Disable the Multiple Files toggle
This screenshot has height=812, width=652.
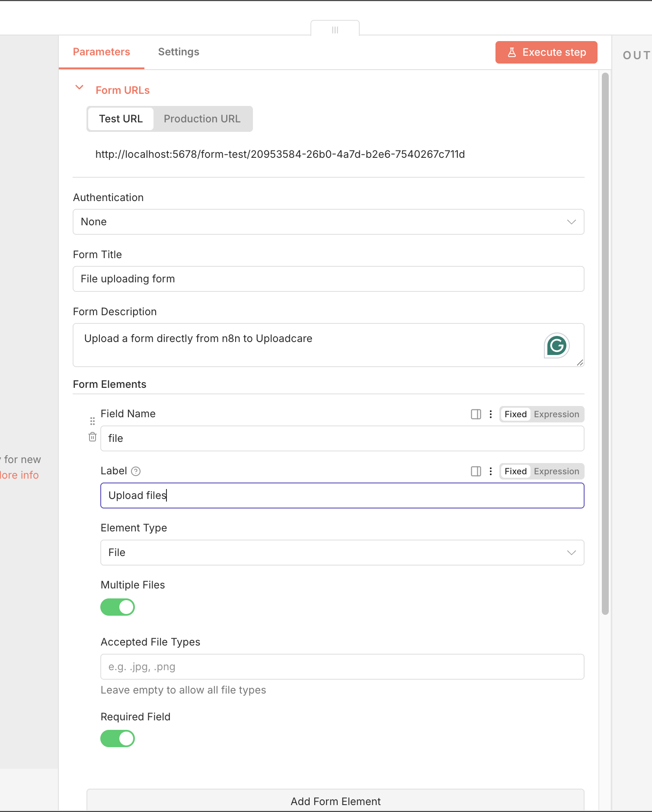coord(118,607)
